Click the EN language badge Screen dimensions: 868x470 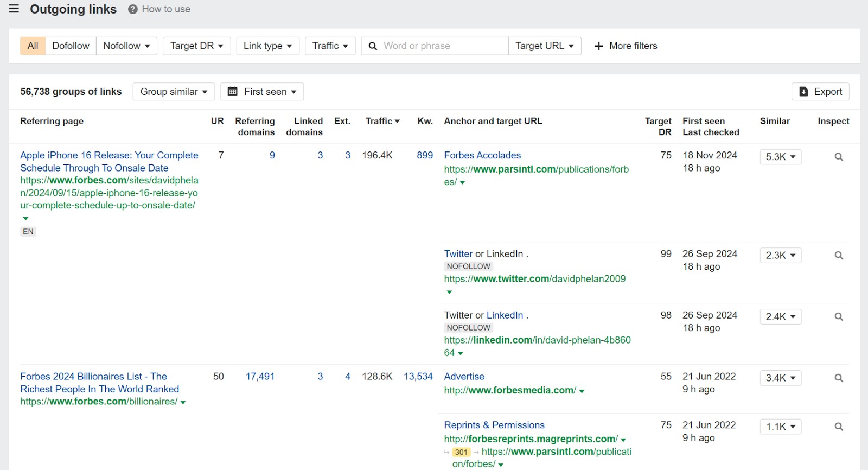pyautogui.click(x=28, y=232)
